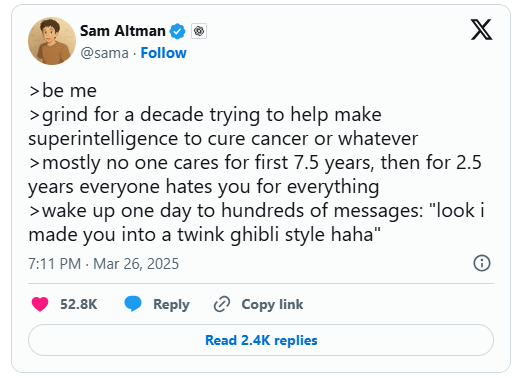Viewport: 515px width, 378px height.
Task: Click the 52.8K like count
Action: tap(79, 304)
